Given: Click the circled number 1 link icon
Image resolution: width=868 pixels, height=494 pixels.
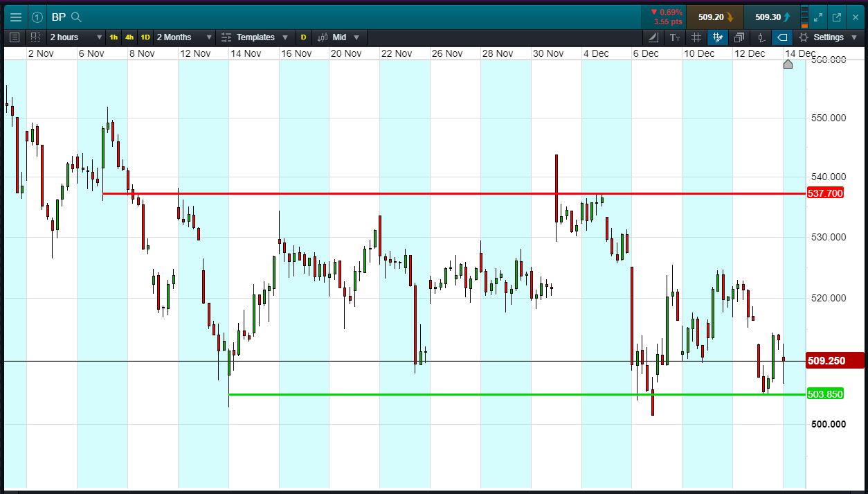Looking at the screenshot, I should point(37,17).
